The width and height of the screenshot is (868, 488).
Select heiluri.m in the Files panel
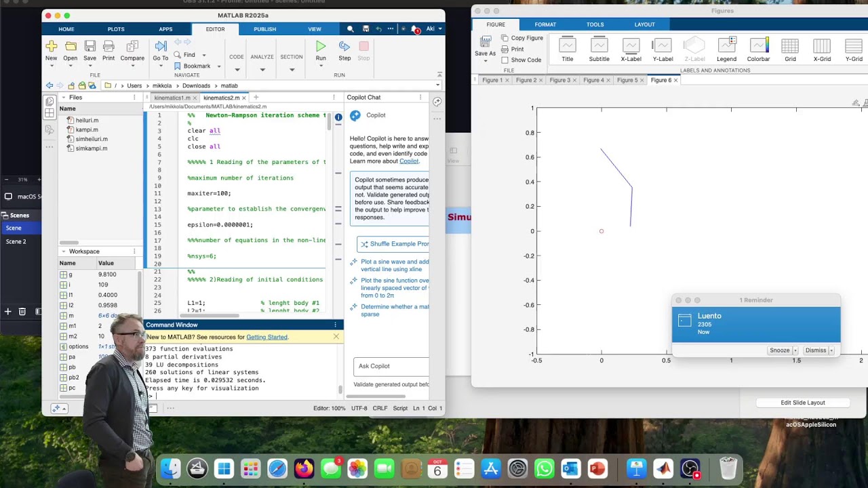point(87,120)
